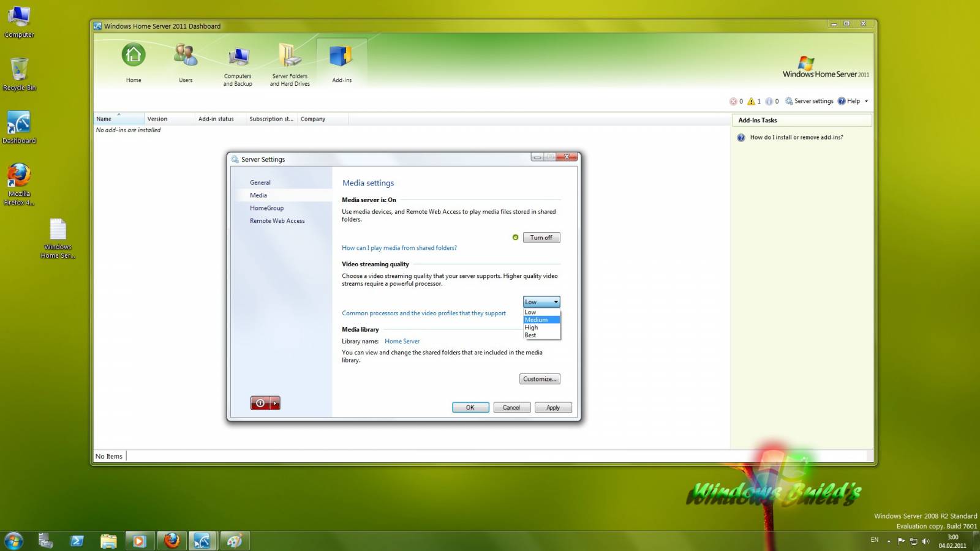Open Windows Media Player taskbar icon
This screenshot has width=980, height=551.
pyautogui.click(x=140, y=541)
